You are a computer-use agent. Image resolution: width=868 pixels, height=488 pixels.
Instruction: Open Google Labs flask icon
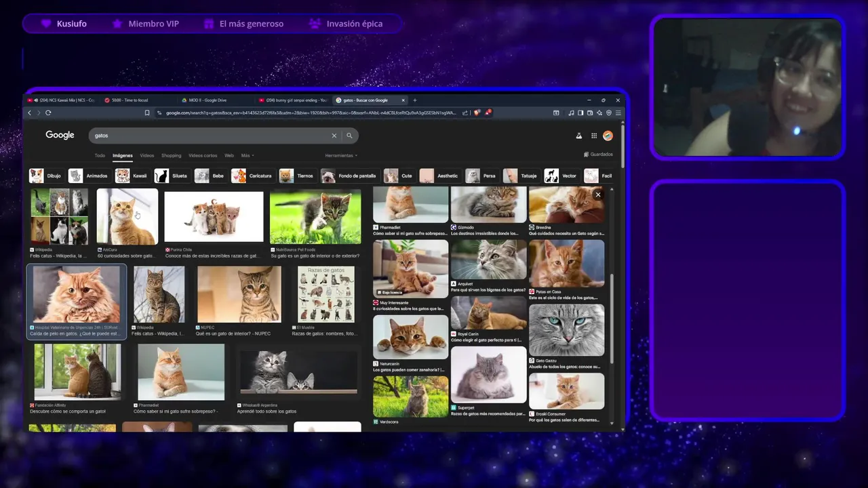(x=579, y=136)
